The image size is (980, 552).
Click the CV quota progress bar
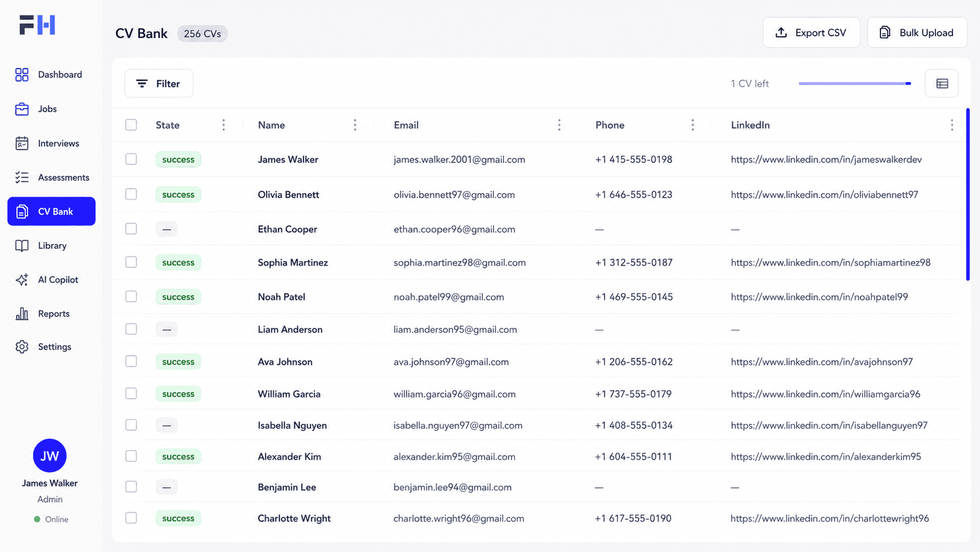pos(855,84)
